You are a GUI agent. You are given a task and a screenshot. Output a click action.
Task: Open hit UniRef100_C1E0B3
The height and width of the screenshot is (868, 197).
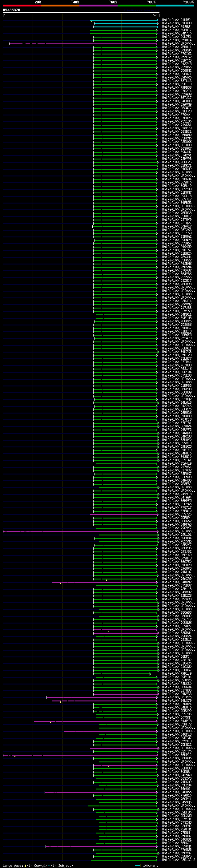click(x=176, y=23)
